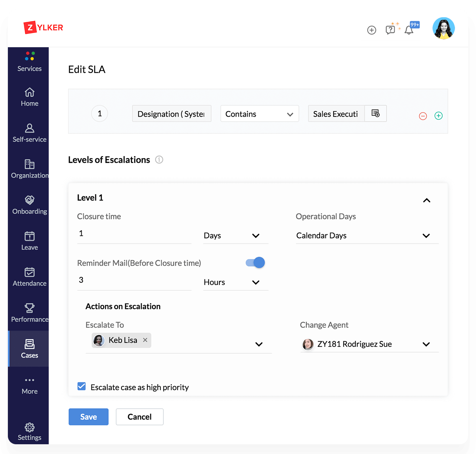Toggle Reminder Mail switch
Image resolution: width=476 pixels, height=454 pixels.
255,262
